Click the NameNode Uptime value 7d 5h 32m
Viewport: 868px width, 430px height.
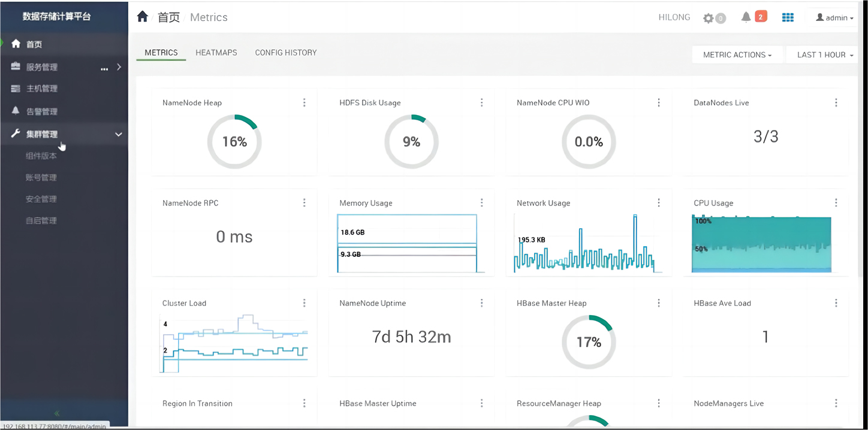pos(411,337)
